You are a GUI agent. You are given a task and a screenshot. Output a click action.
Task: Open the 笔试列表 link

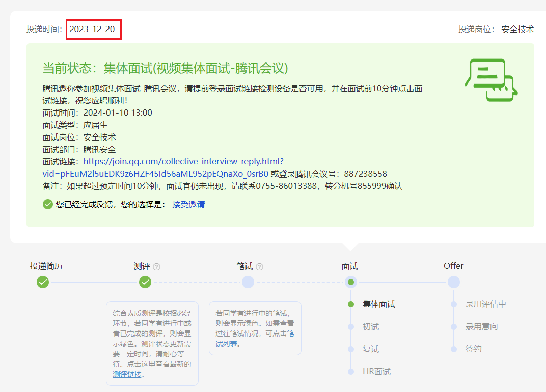tap(255, 339)
